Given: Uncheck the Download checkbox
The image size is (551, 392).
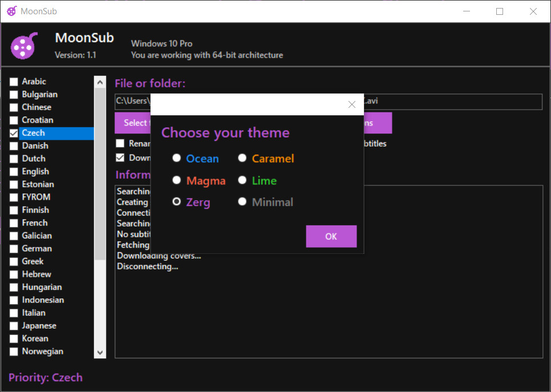Looking at the screenshot, I should coord(120,157).
